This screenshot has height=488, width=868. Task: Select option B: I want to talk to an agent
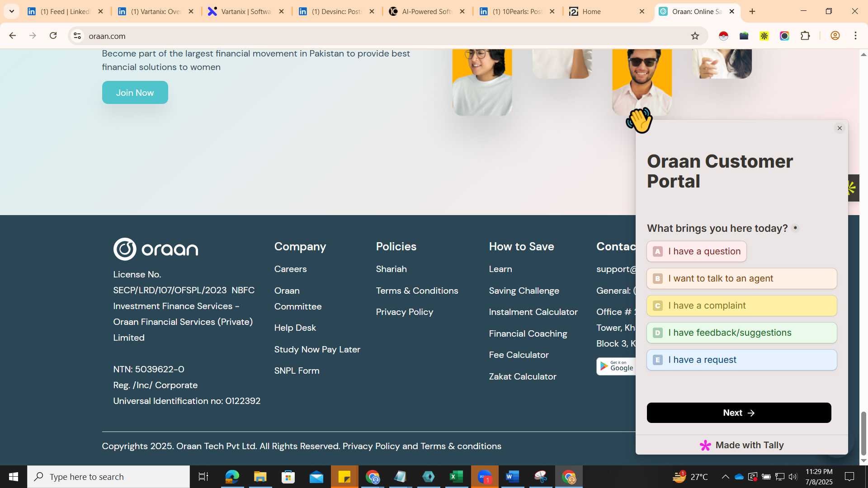click(742, 278)
